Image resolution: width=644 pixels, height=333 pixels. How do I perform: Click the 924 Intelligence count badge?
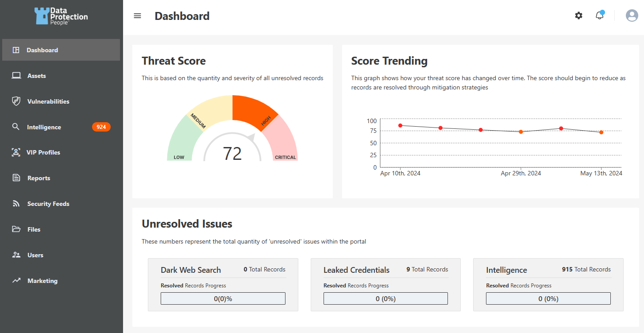tap(101, 127)
